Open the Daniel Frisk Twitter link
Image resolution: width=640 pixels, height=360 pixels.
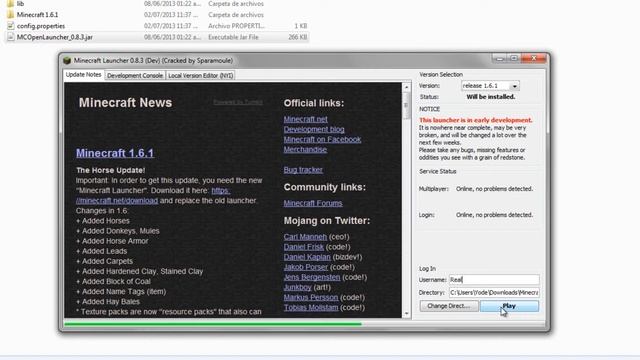(304, 247)
